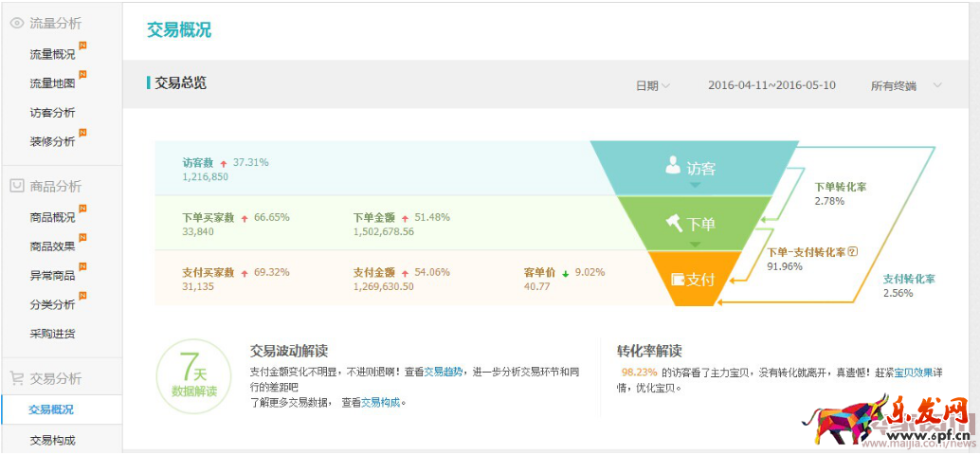The height and width of the screenshot is (455, 980).
Task: Click the visitor person icon in funnel
Action: pos(673,167)
